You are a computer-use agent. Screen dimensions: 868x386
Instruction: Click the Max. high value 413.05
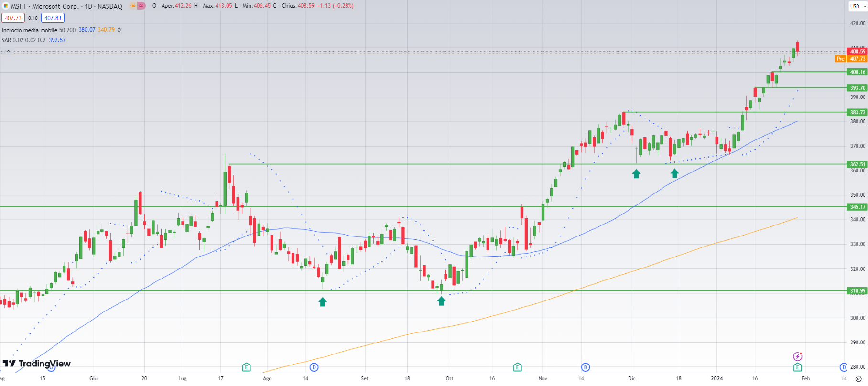[224, 6]
